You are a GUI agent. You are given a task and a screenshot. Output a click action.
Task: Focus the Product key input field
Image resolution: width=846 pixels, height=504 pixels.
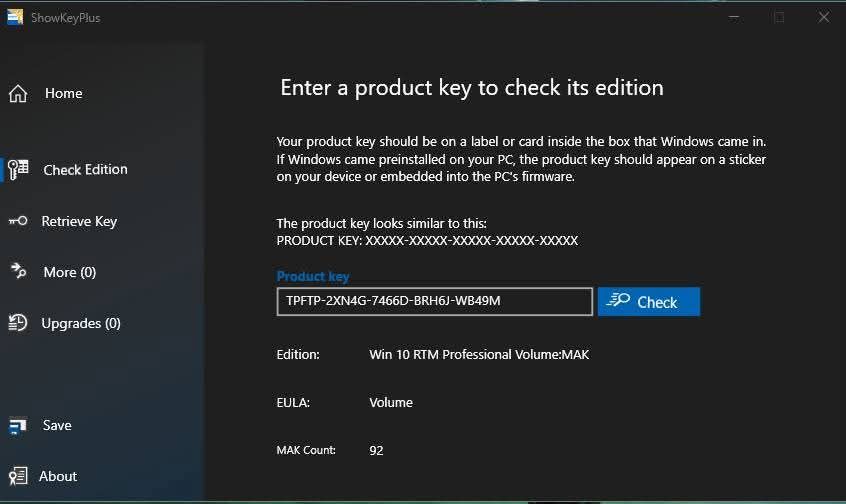point(434,302)
